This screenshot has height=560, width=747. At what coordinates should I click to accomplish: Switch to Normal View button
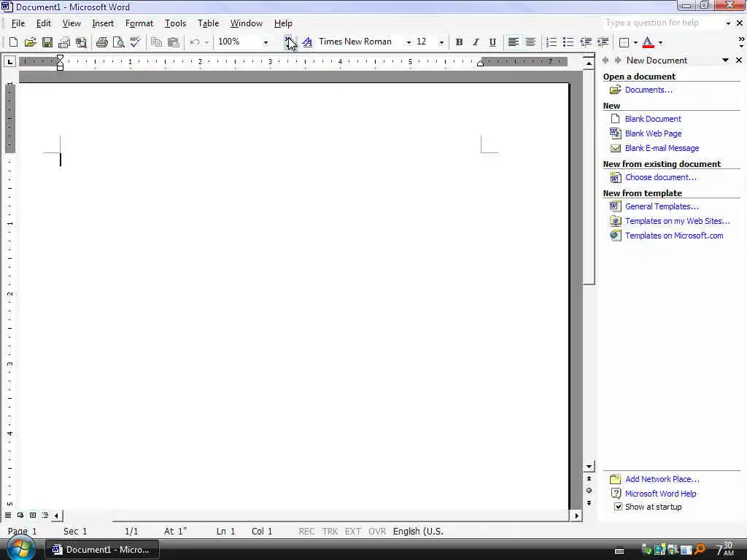[x=8, y=516]
